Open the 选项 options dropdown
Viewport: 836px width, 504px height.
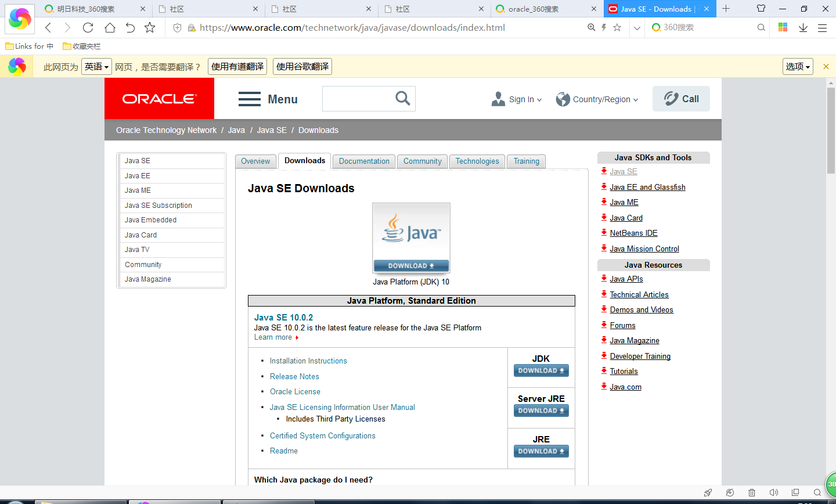798,67
